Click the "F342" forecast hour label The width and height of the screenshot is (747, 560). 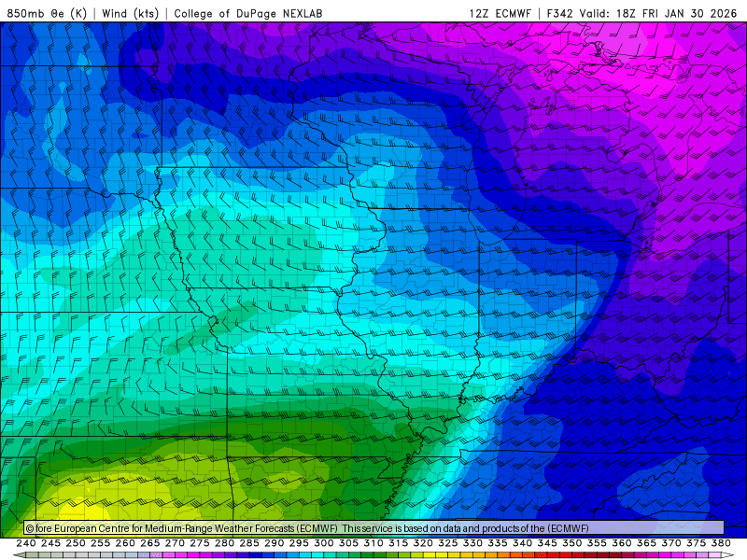pyautogui.click(x=559, y=13)
